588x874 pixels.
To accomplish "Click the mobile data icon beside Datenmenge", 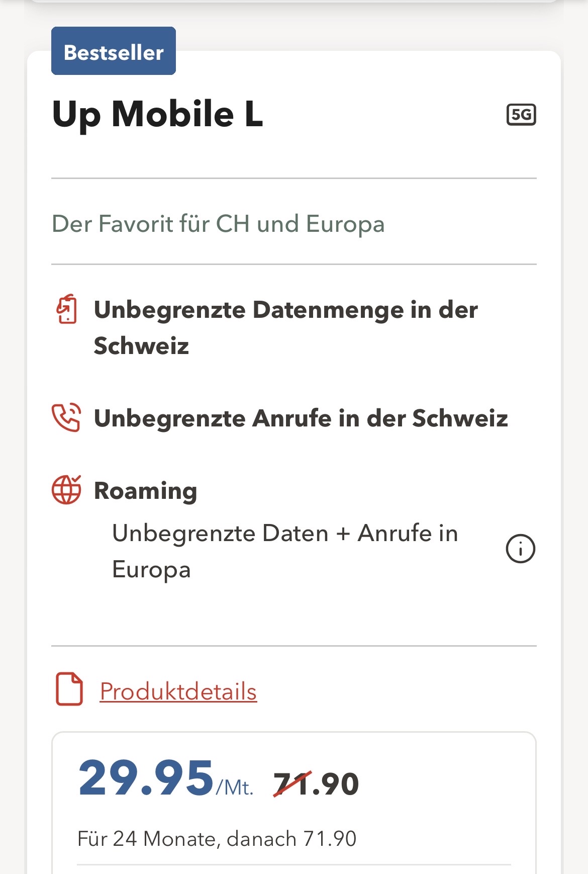I will tap(67, 309).
